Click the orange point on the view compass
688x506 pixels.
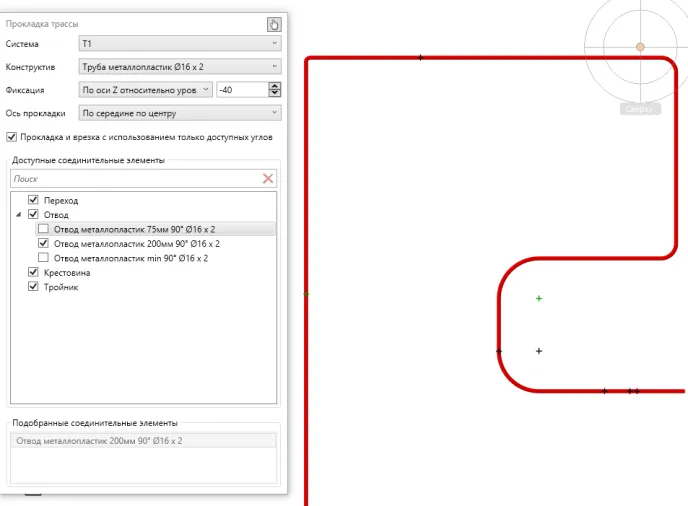(640, 46)
